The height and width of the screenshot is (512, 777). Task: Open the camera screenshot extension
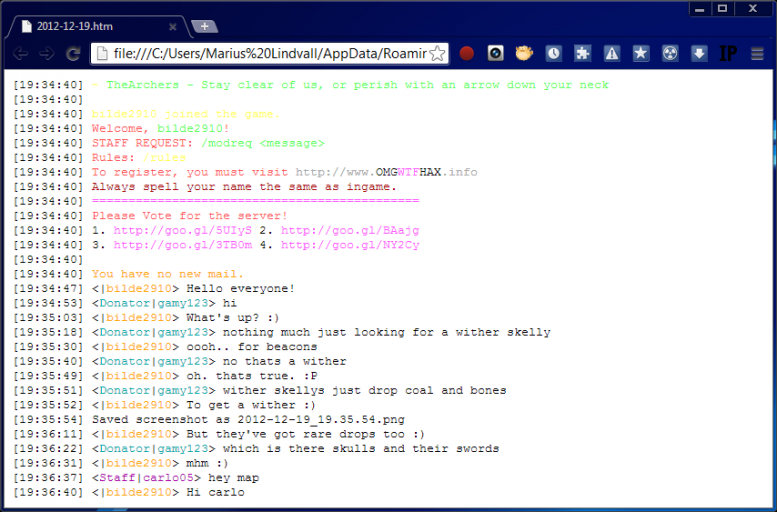495,53
